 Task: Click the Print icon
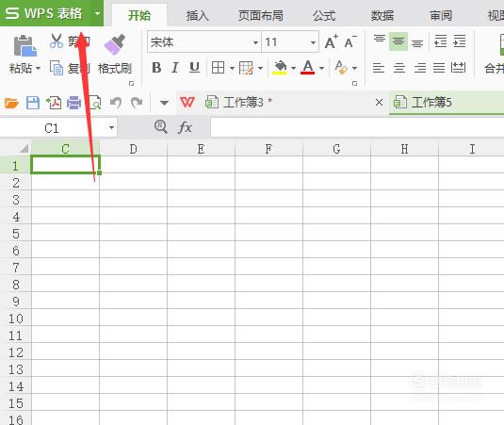point(73,103)
